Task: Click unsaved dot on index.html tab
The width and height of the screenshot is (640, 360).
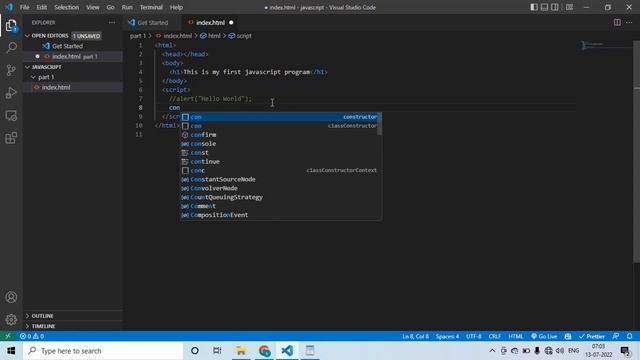Action: [x=231, y=22]
